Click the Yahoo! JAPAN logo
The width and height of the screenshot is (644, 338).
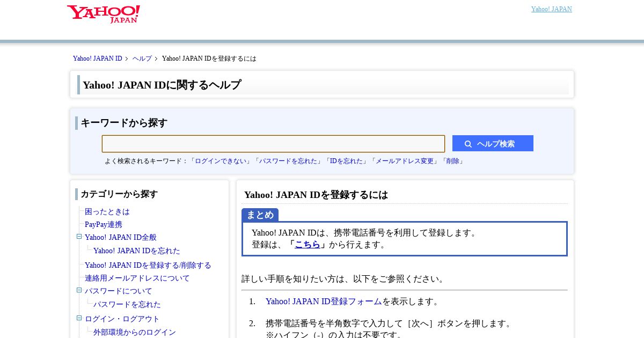point(104,14)
